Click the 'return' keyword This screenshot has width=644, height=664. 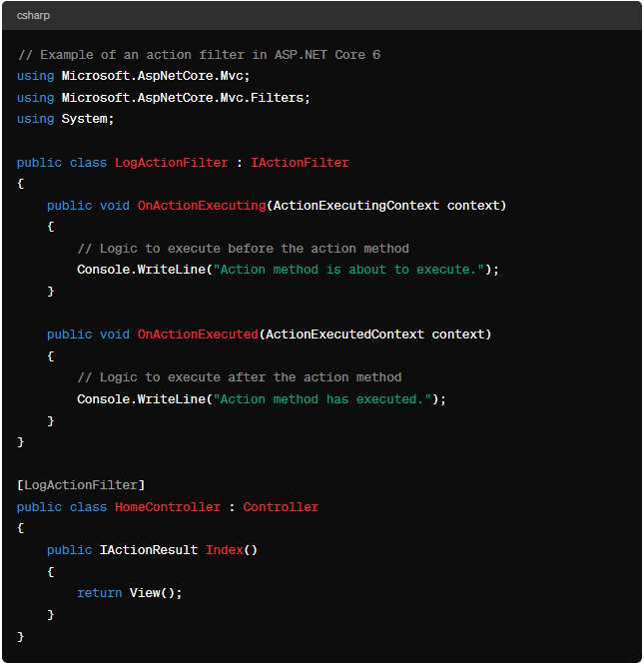(x=100, y=593)
